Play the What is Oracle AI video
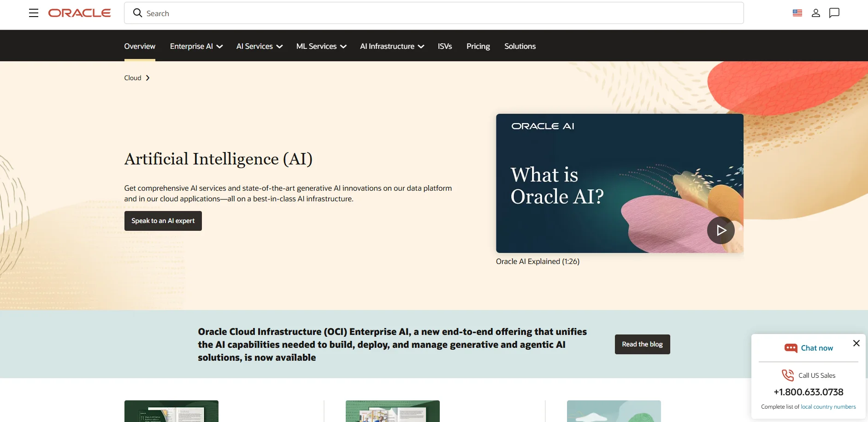 click(x=720, y=230)
